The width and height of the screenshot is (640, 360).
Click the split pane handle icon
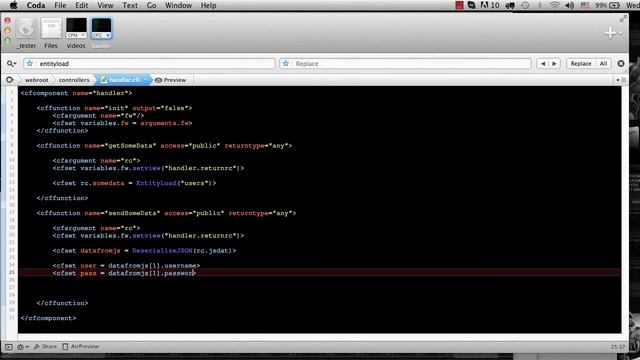pyautogui.click(x=623, y=80)
